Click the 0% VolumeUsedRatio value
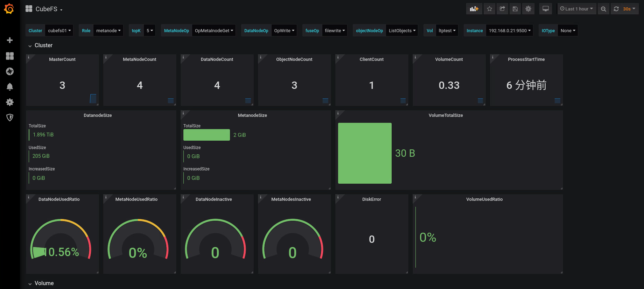The width and height of the screenshot is (644, 289). click(428, 238)
